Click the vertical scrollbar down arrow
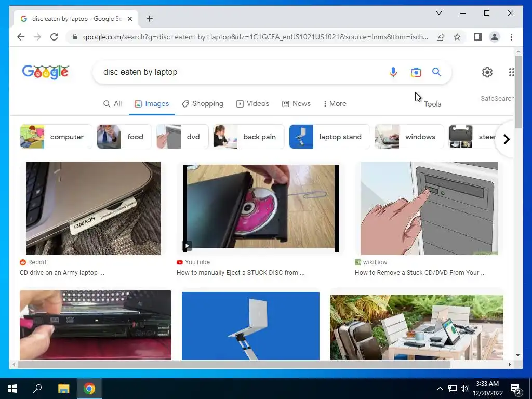Image resolution: width=532 pixels, height=399 pixels. click(x=518, y=355)
